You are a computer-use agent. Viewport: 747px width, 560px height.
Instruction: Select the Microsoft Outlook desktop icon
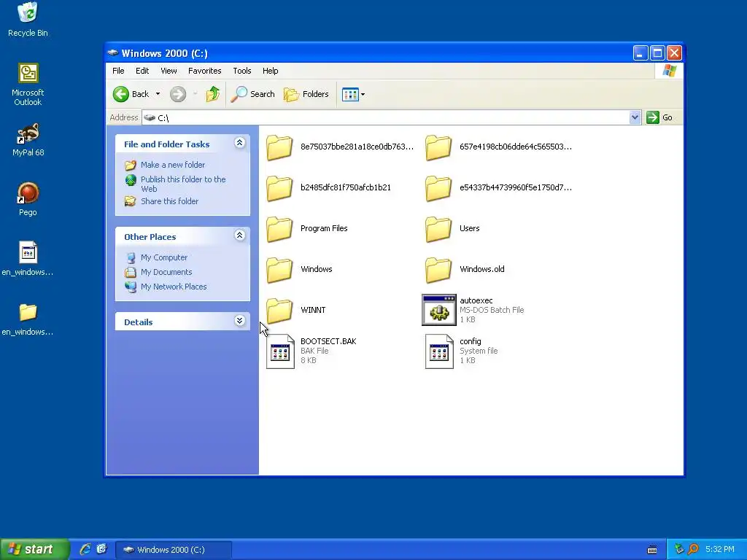[28, 85]
